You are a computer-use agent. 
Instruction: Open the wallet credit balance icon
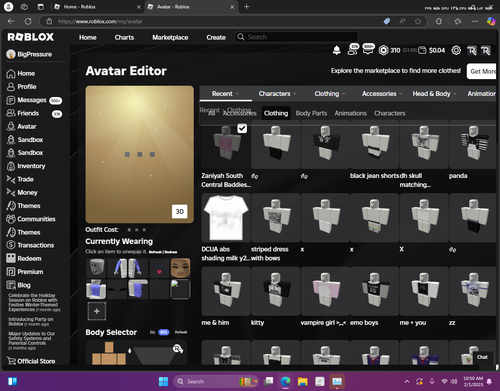pos(422,50)
